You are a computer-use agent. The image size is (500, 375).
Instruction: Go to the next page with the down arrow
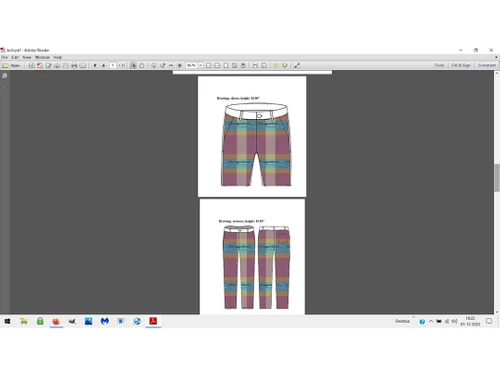pos(103,65)
